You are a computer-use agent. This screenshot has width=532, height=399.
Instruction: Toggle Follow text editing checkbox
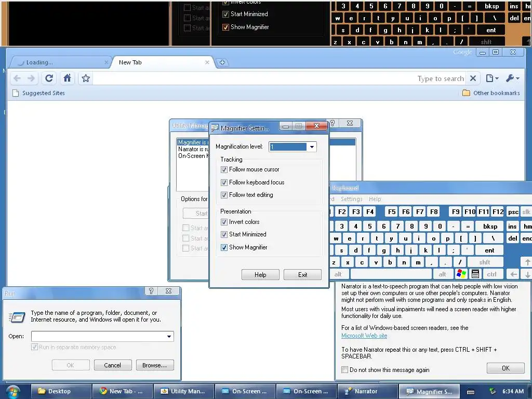[224, 195]
